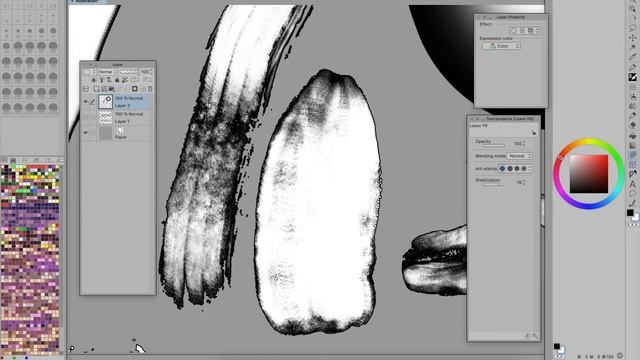Viewport: 640px width, 360px height.
Task: Open the Expression color dropdown
Action: (x=501, y=46)
